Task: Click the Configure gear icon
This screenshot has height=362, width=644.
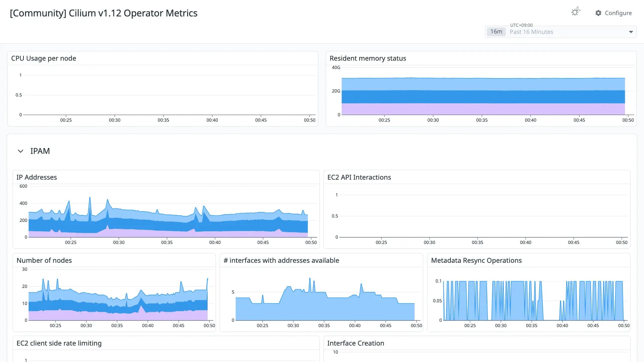Action: (598, 13)
